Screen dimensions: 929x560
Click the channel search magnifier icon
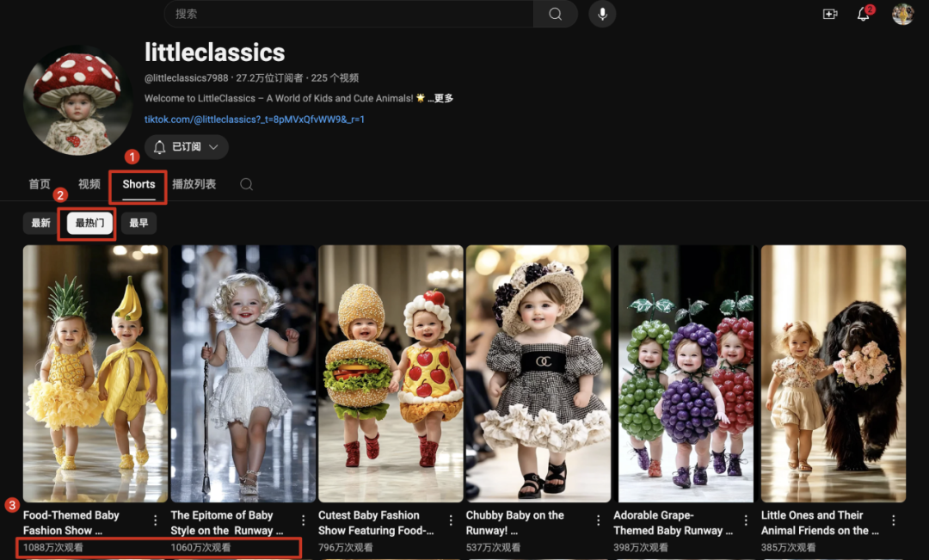[246, 184]
